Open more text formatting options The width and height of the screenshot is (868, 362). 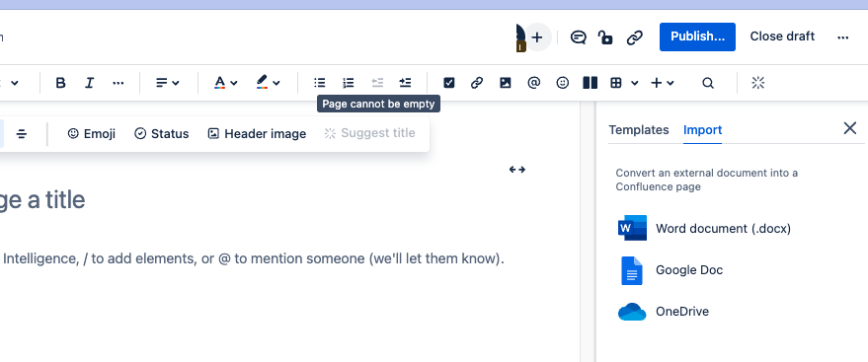click(x=118, y=83)
